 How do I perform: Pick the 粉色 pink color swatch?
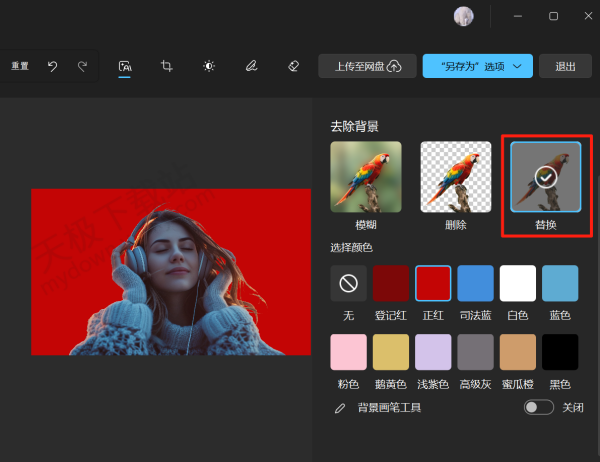pos(348,352)
